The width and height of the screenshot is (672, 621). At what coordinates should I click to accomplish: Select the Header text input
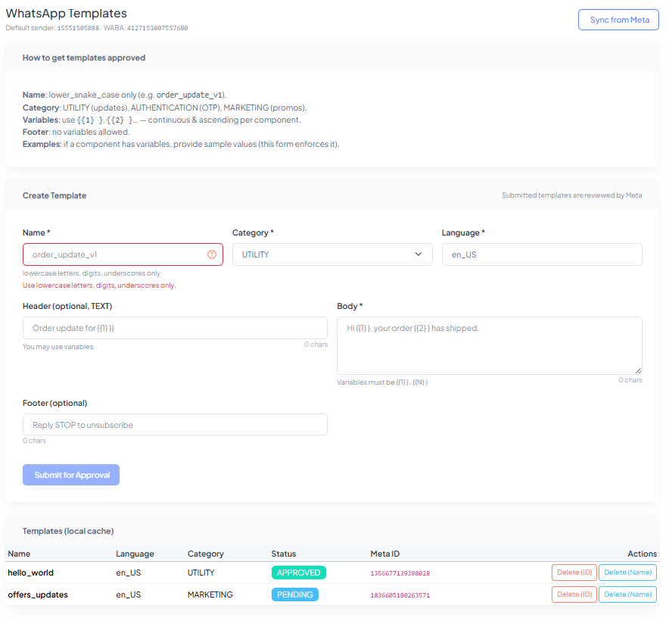[x=175, y=328]
